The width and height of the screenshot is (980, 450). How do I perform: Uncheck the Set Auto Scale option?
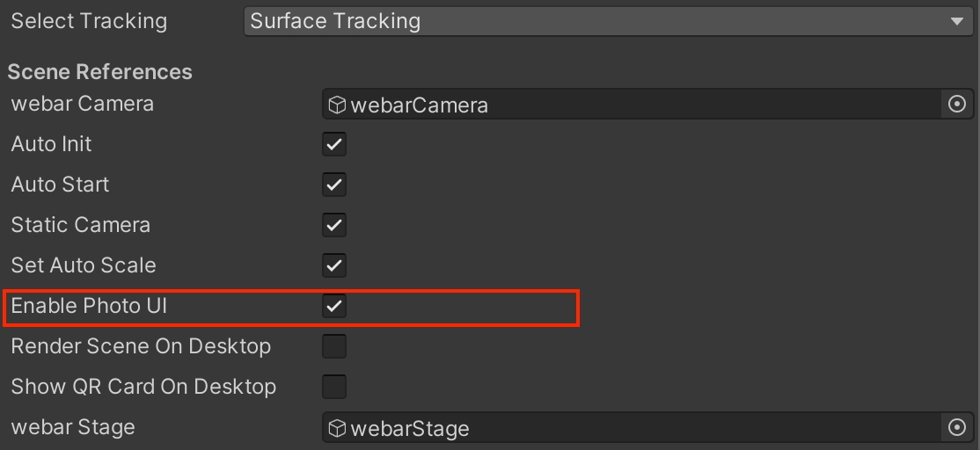334,265
